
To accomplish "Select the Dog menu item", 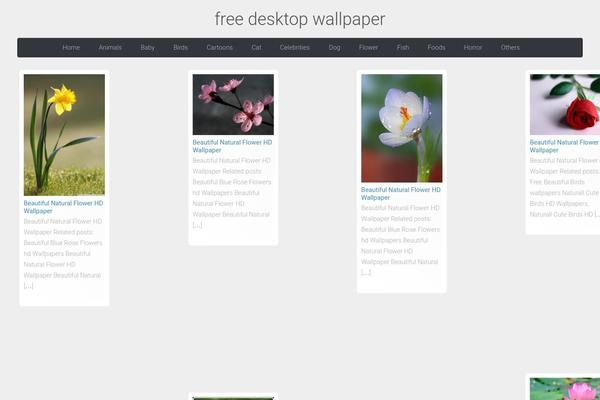I will (x=334, y=47).
